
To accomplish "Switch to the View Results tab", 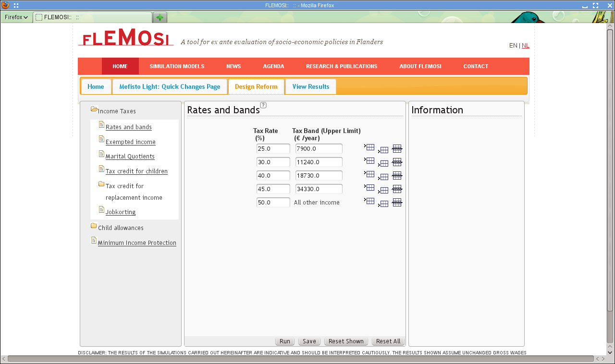I will (x=310, y=87).
